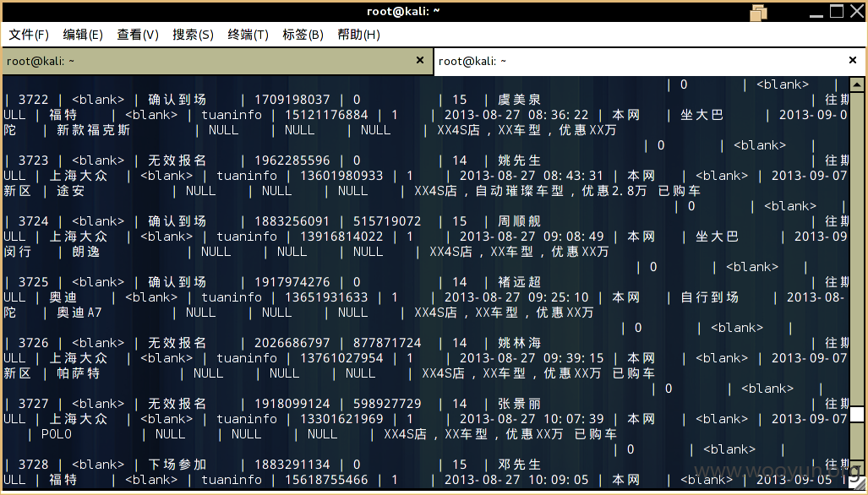Click the value 515719072
The height and width of the screenshot is (495, 868).
[x=387, y=222]
